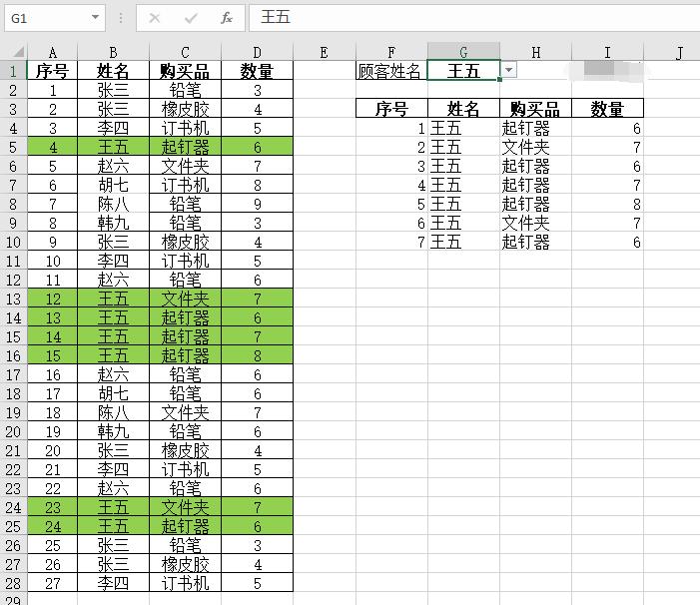Click the select-all corner triangle of the sheet
This screenshot has width=700, height=605.
click(17, 52)
